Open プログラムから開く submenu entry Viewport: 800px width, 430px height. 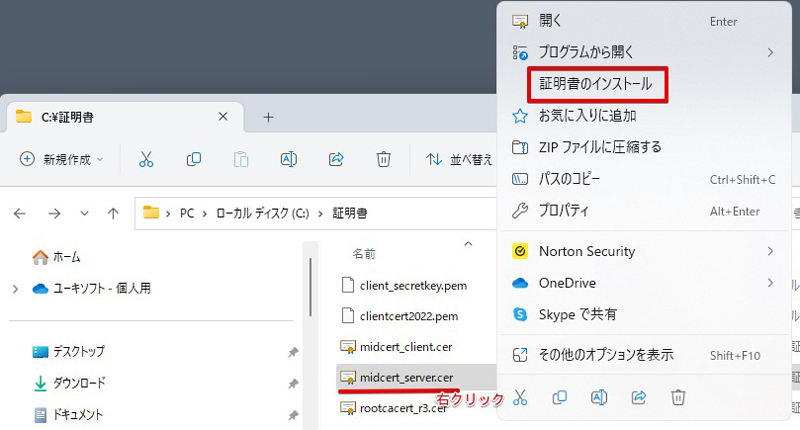pyautogui.click(x=586, y=52)
